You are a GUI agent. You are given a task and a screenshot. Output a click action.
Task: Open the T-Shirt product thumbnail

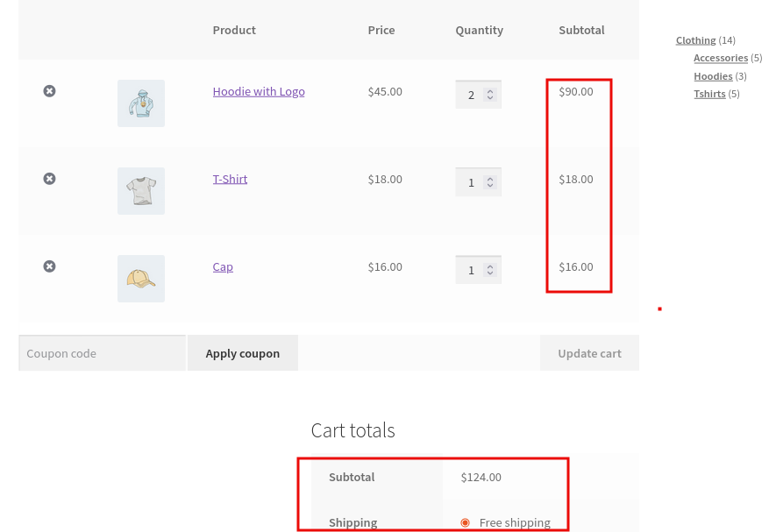click(x=141, y=191)
